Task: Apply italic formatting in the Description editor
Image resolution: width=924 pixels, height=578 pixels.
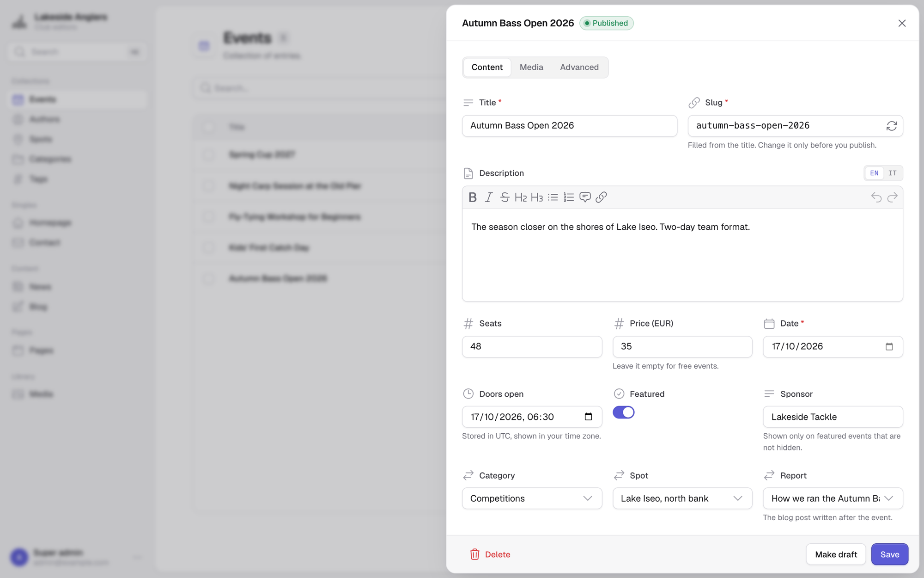Action: pyautogui.click(x=488, y=197)
